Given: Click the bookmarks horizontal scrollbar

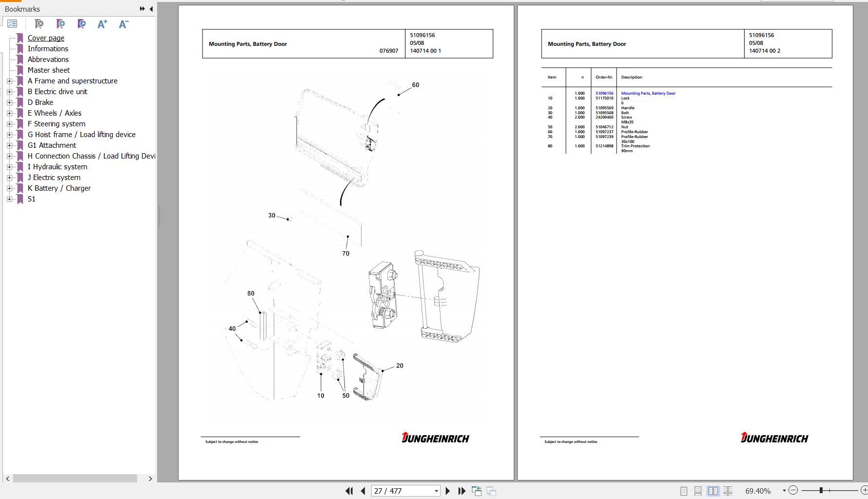Looking at the screenshot, I should coord(75,479).
